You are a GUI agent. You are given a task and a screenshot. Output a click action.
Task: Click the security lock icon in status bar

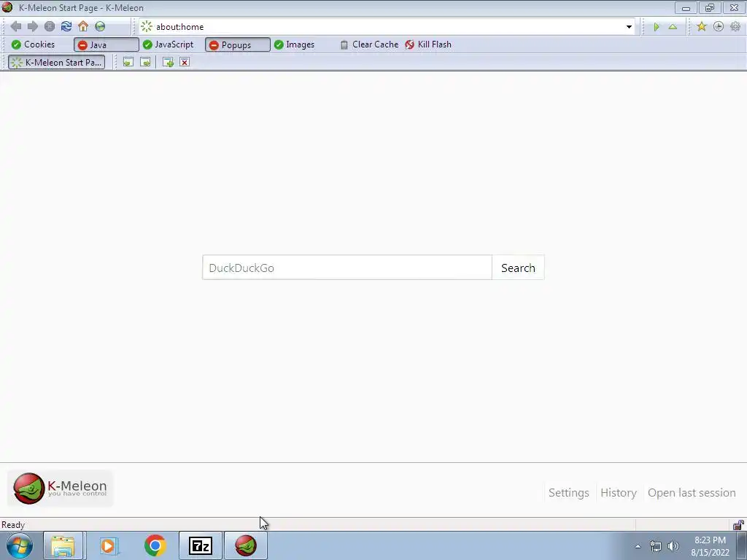point(738,525)
